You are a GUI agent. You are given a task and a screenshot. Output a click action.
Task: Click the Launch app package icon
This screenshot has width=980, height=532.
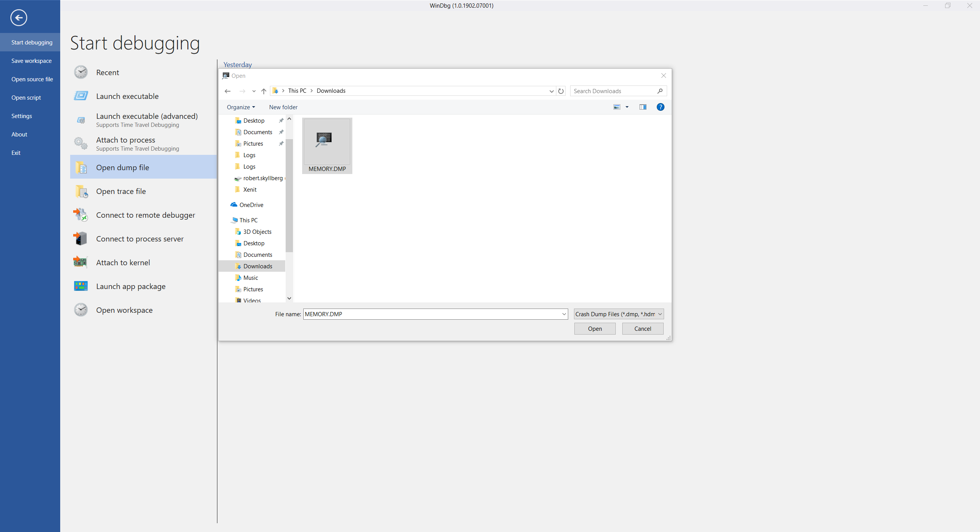pos(81,286)
